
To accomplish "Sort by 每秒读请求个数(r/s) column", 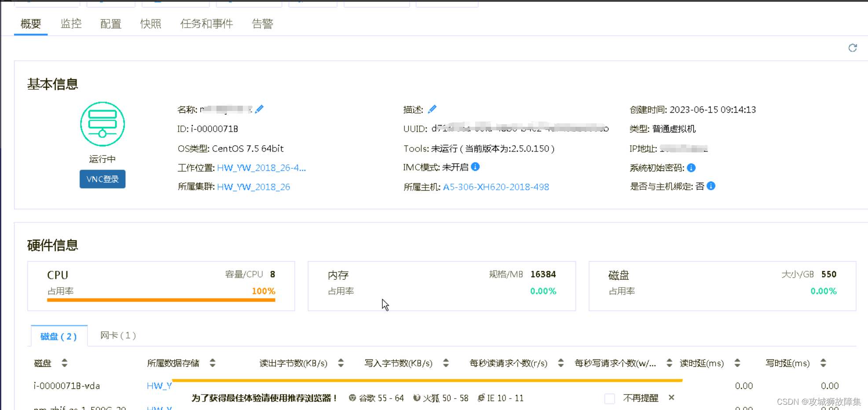I will [x=560, y=363].
